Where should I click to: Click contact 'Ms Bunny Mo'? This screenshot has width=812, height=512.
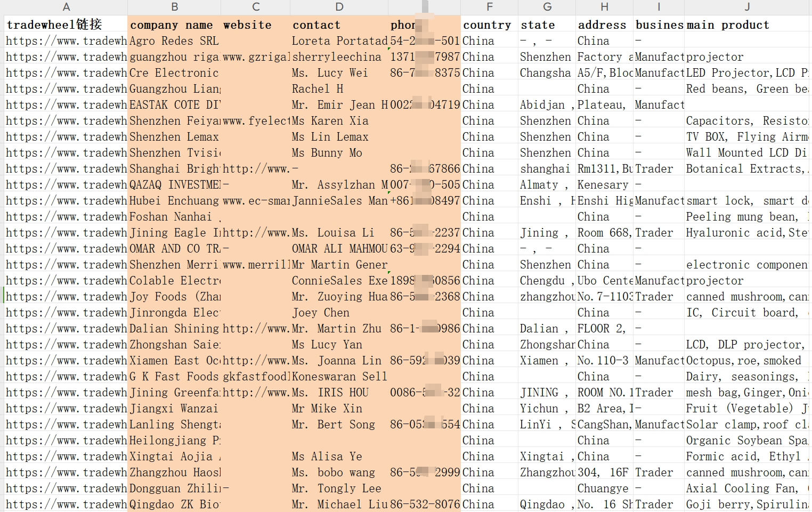(339, 152)
